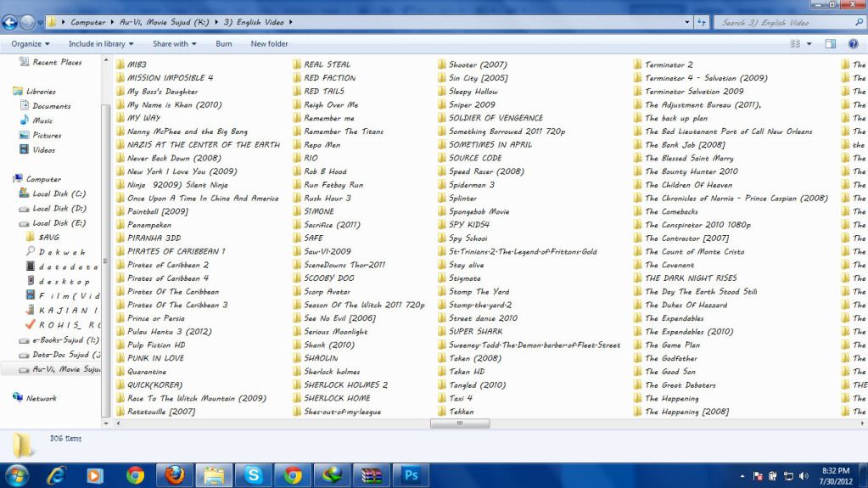The width and height of the screenshot is (868, 488).
Task: Click the horizontal scrollbar thumb
Action: point(460,423)
